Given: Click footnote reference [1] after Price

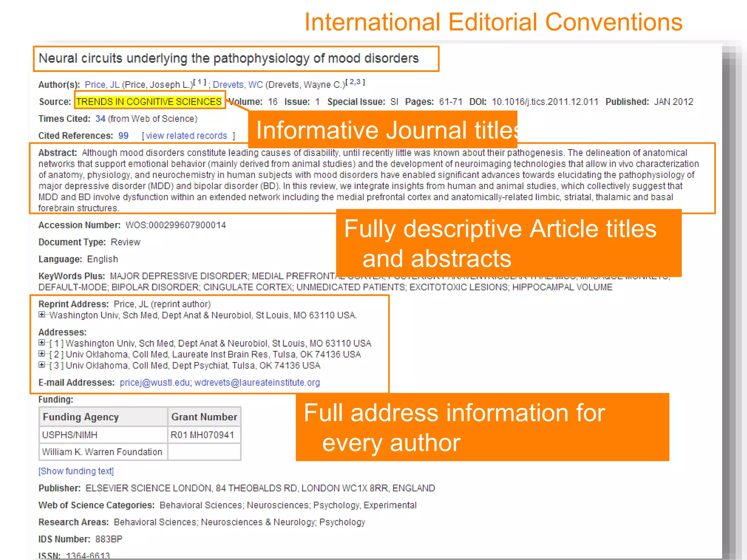Looking at the screenshot, I should [x=200, y=82].
